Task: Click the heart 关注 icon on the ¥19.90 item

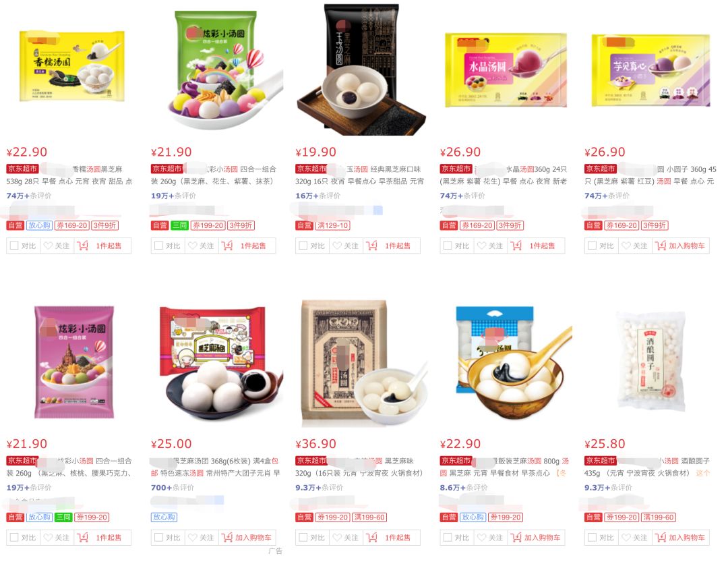Action: pyautogui.click(x=338, y=246)
